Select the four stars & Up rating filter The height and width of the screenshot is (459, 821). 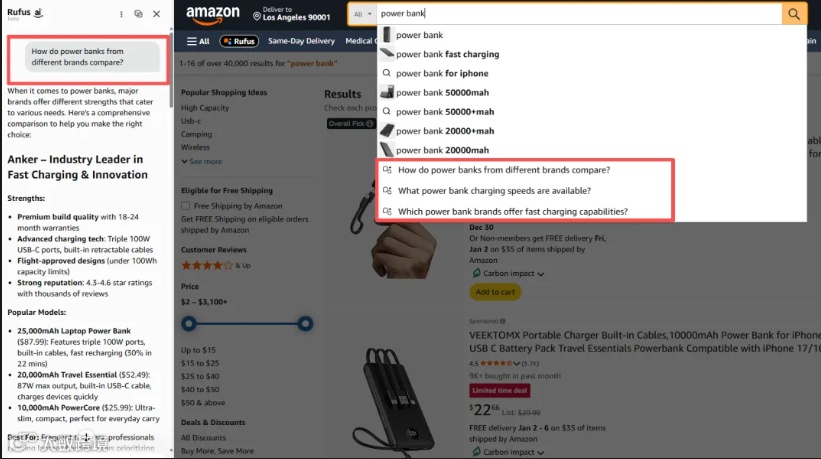pos(216,265)
